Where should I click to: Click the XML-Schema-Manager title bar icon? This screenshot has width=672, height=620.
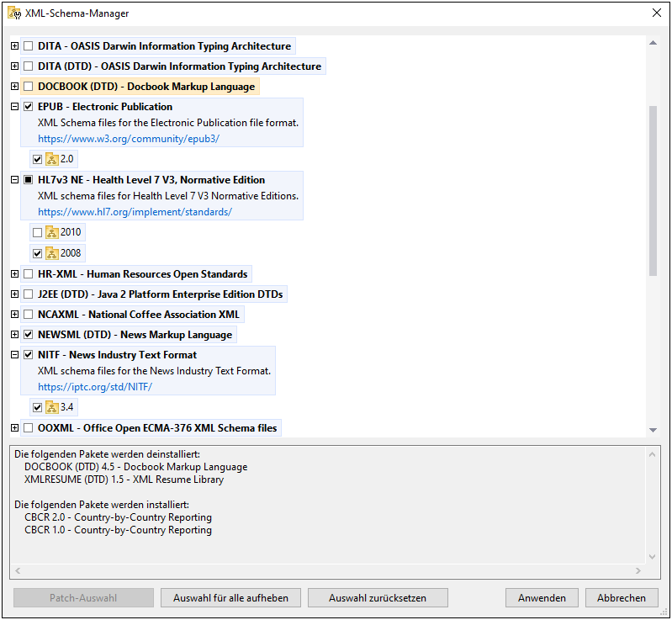coord(14,13)
